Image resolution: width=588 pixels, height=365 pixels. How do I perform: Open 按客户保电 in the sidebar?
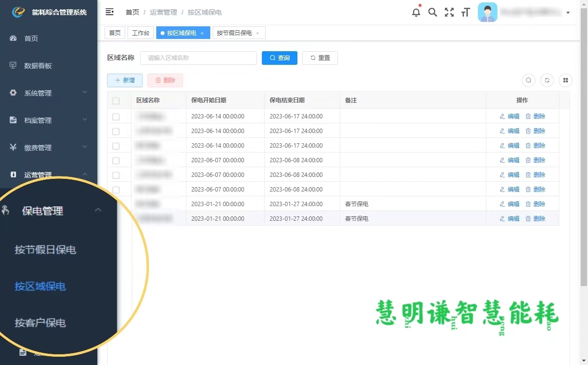[40, 323]
